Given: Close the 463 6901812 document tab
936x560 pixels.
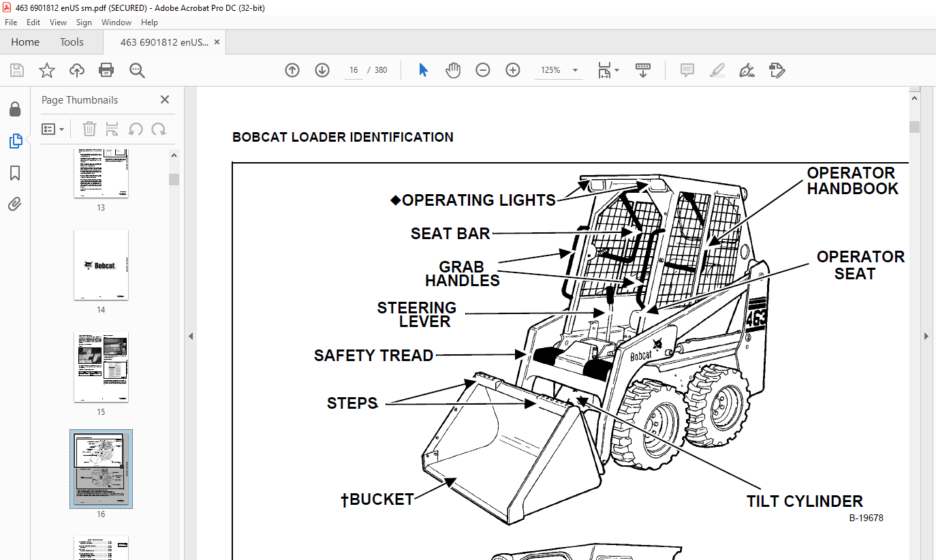Looking at the screenshot, I should (x=217, y=42).
